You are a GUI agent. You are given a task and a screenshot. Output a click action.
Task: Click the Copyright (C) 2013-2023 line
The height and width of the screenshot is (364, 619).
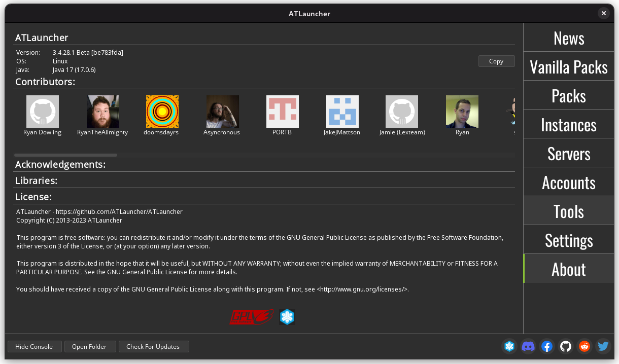[69, 220]
